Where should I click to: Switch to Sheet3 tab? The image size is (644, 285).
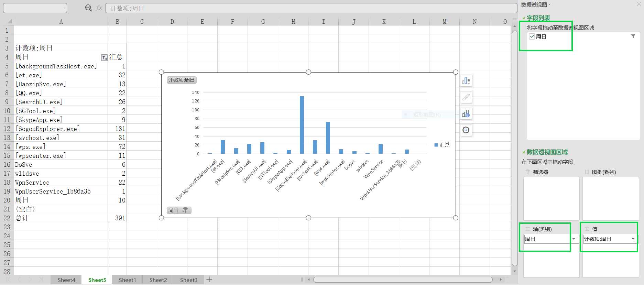point(189,280)
